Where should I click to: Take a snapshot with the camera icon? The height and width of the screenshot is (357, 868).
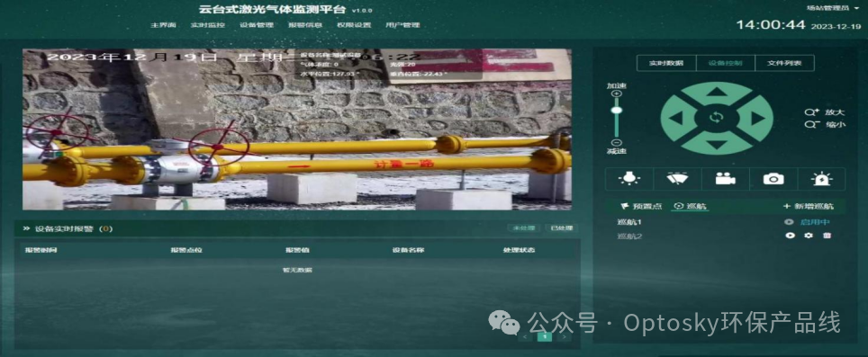[773, 178]
